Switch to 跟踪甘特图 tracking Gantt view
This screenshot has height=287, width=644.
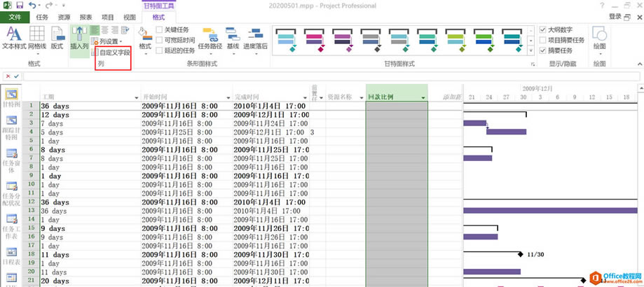coord(11,128)
